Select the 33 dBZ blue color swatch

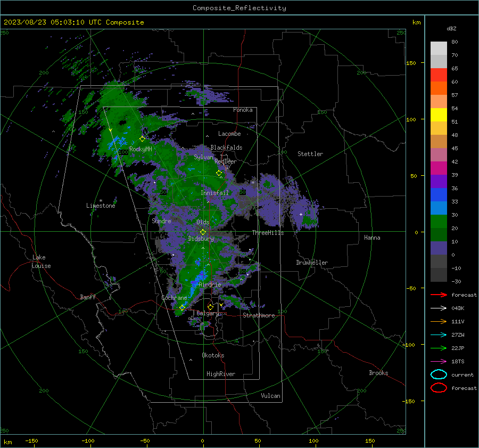[439, 195]
